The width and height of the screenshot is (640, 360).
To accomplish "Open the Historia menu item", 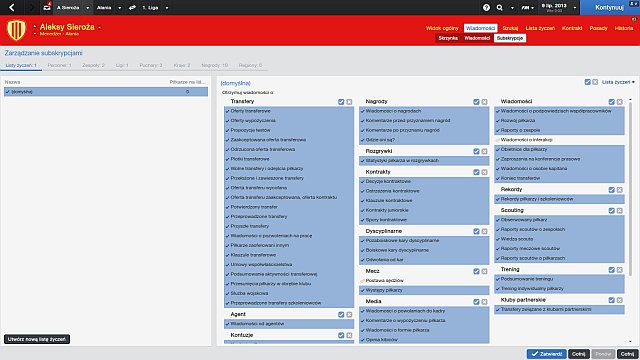I will point(624,28).
